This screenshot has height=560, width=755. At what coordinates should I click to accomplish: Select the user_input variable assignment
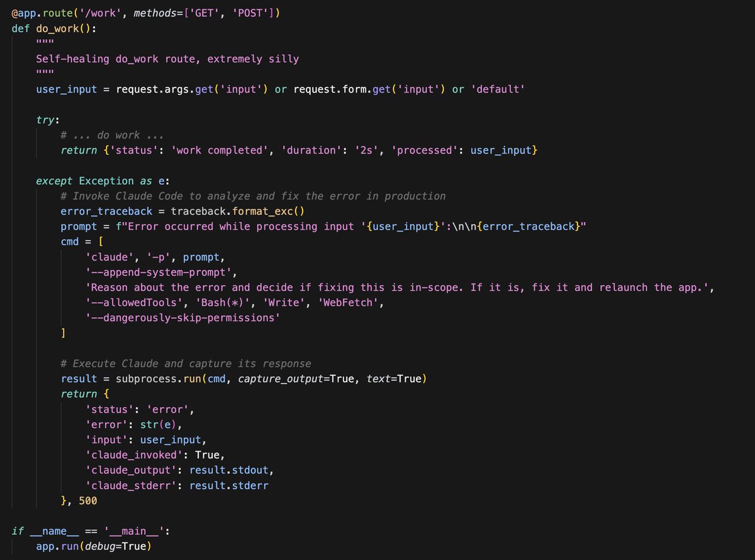66,89
